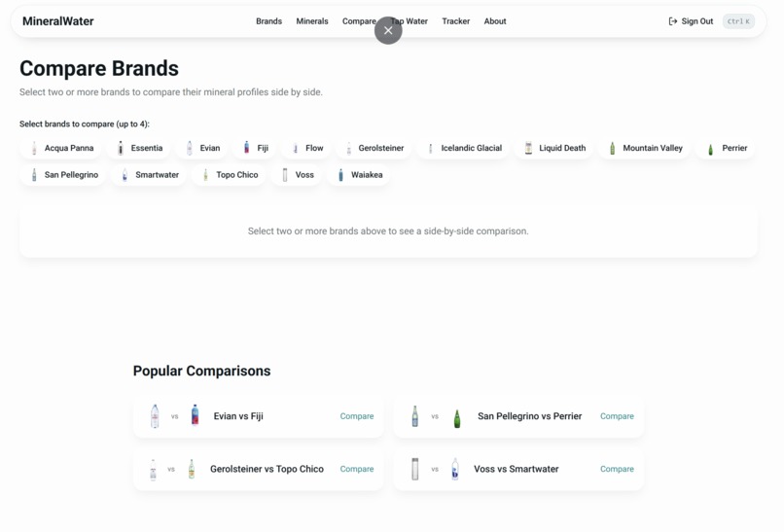The image size is (784, 532).
Task: Close overlay with round X button
Action: coord(388,30)
